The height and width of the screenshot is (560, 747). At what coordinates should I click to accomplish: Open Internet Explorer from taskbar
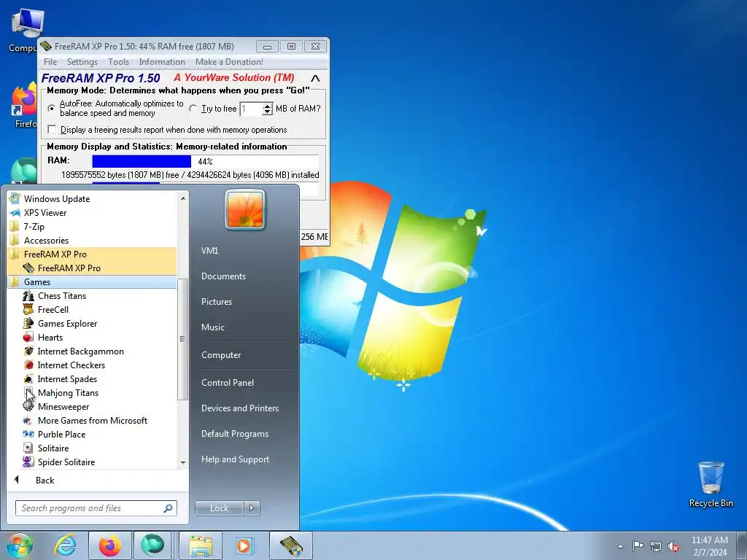[65, 545]
